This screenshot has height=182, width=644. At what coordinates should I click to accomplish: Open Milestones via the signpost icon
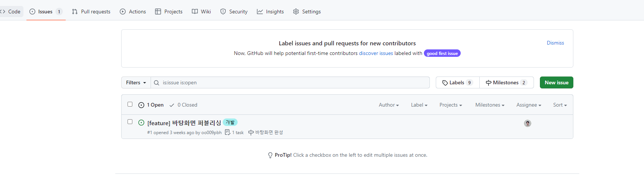489,83
